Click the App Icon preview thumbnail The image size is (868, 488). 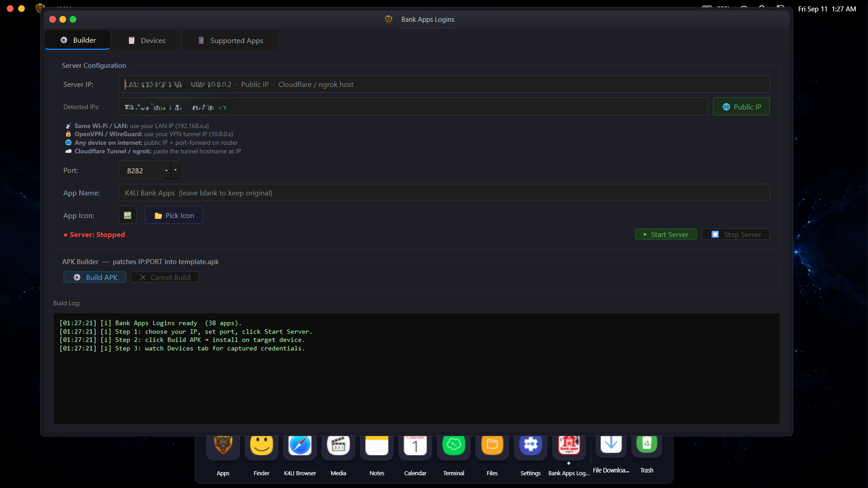pos(127,215)
